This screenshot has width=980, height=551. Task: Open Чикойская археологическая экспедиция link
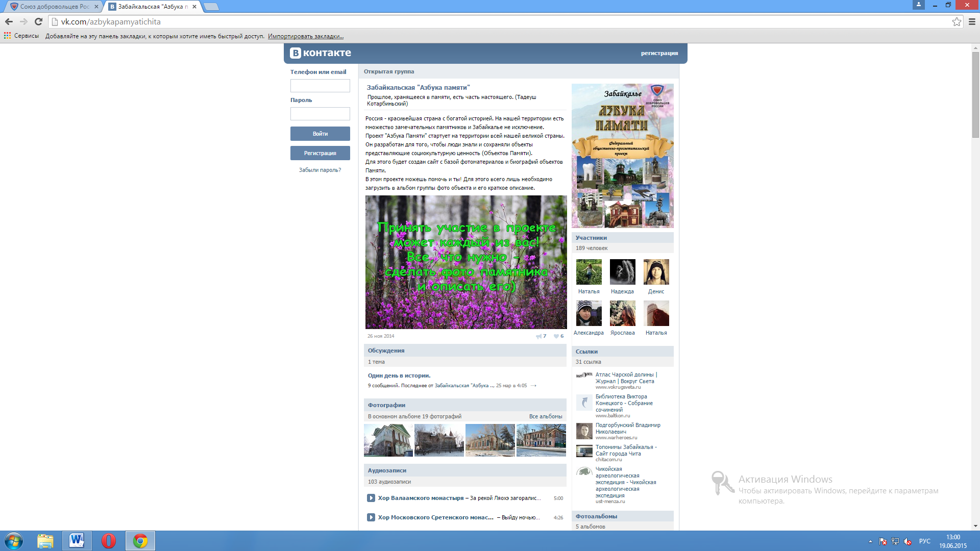626,482
